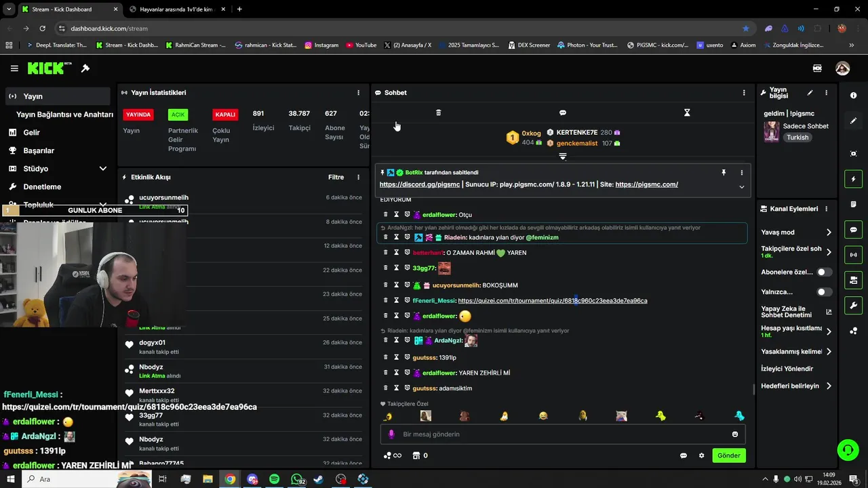Toggle lightning bolt panel in right sidebar

(x=853, y=179)
